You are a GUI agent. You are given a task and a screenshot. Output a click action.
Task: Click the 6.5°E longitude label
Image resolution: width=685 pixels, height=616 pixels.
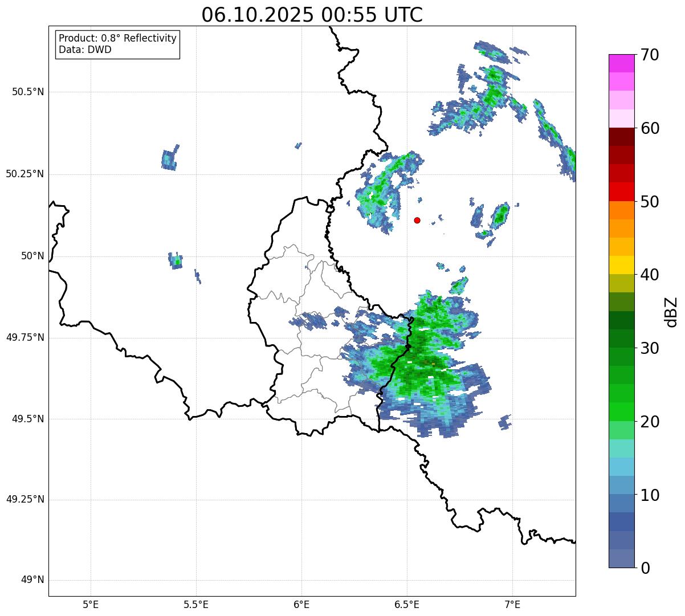click(x=407, y=604)
